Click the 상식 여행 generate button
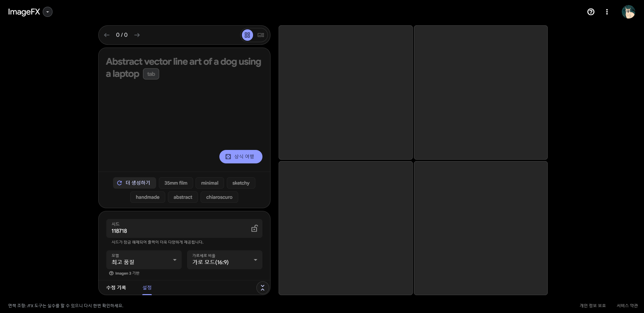The height and width of the screenshot is (313, 644). 241,157
